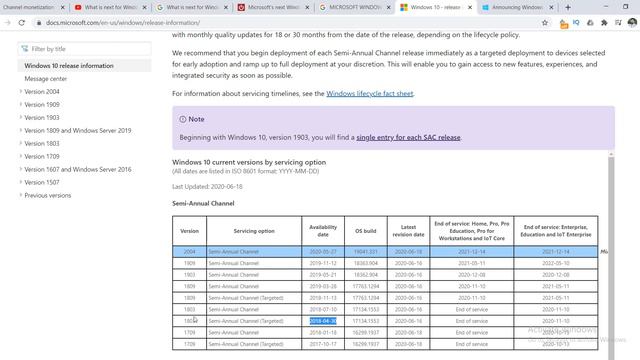The height and width of the screenshot is (360, 640).
Task: Click the 2019-03-28 availability date cell
Action: pyautogui.click(x=323, y=287)
